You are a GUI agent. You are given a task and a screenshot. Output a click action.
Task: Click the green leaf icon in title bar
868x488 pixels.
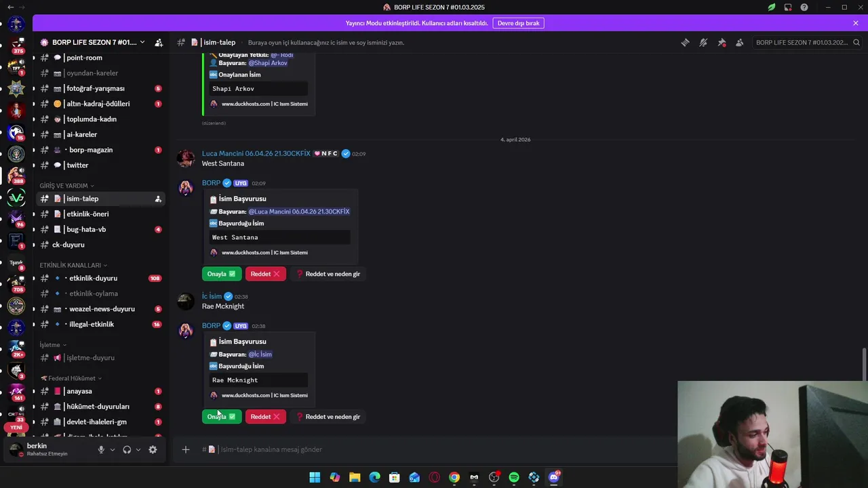(771, 7)
